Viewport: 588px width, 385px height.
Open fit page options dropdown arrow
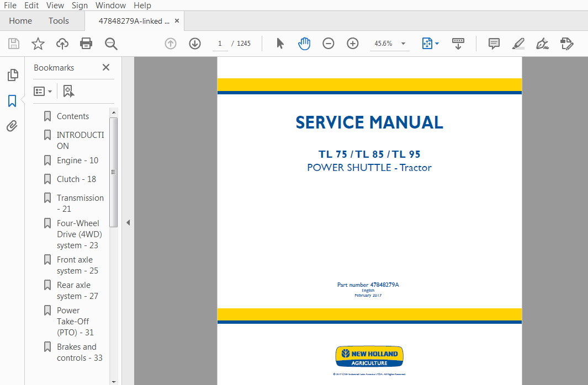(437, 44)
